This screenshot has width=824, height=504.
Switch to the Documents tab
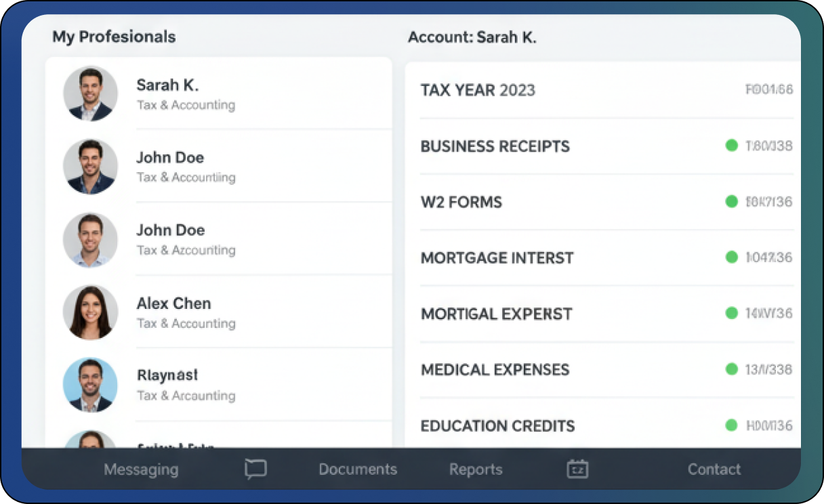tap(358, 469)
